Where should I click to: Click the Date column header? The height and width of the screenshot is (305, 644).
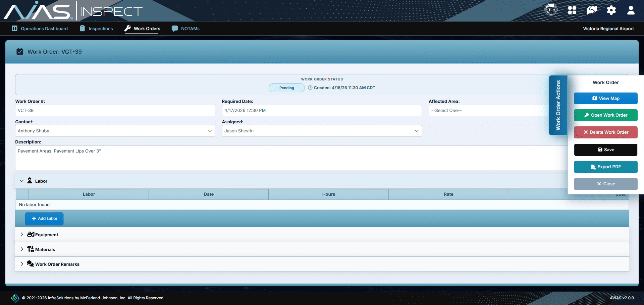209,194
